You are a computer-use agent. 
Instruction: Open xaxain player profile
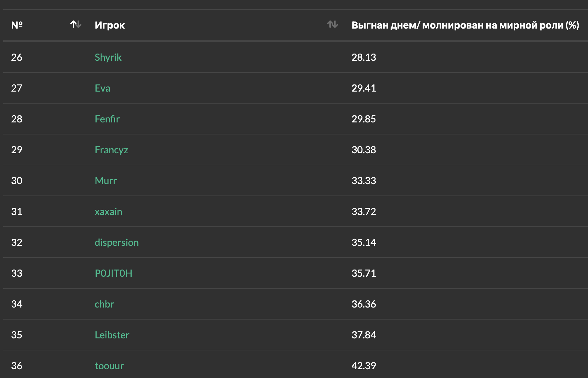tap(108, 212)
